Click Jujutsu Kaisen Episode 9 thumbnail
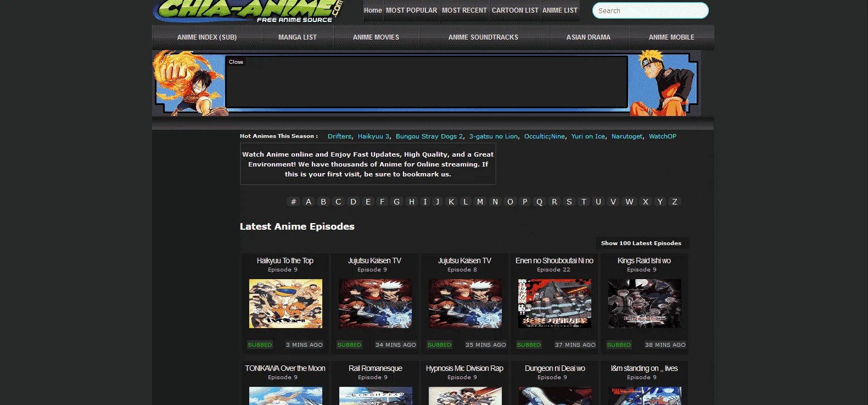The width and height of the screenshot is (868, 405). 375,303
